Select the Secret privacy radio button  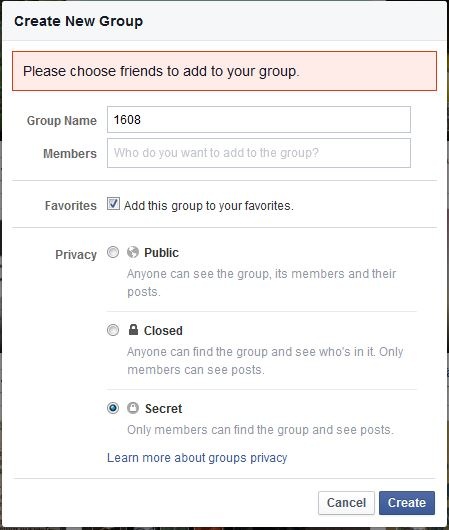[x=113, y=408]
